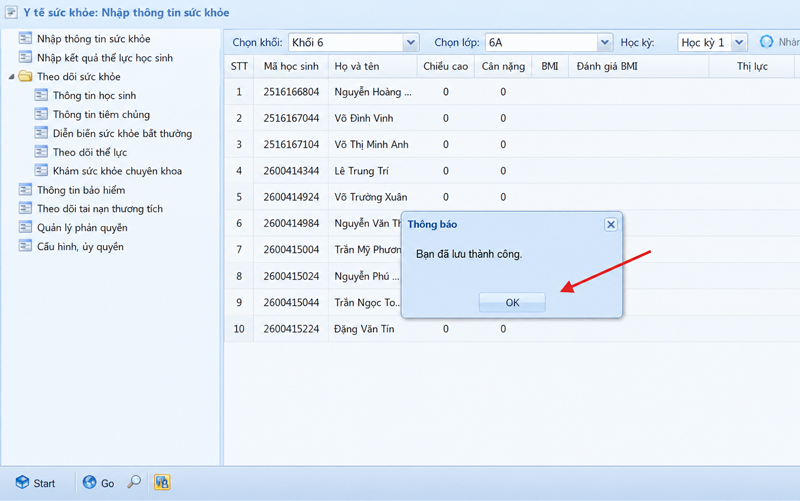The width and height of the screenshot is (800, 501).
Task: Click the highlighted health module icon in bottom bar
Action: tap(162, 482)
